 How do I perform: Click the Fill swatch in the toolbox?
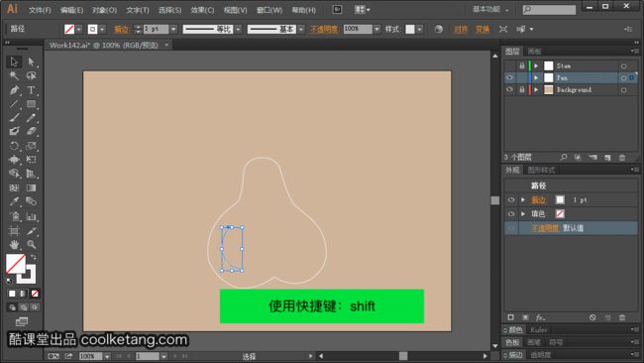(x=16, y=264)
